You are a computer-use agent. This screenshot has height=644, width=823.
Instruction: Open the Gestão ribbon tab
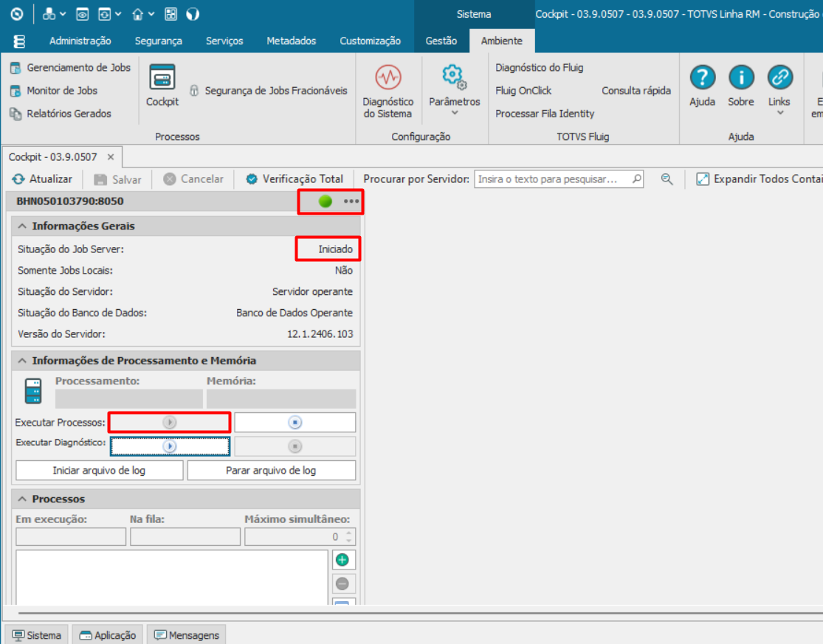point(441,41)
